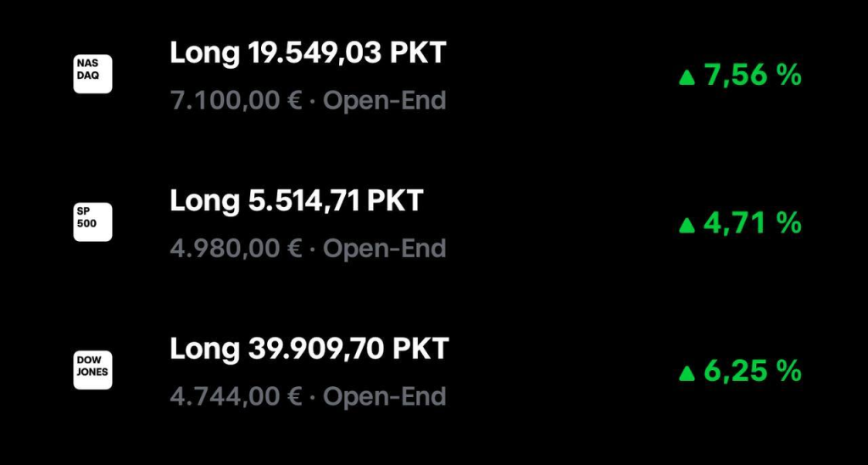The image size is (868, 465).
Task: Click Open-End label in the Dow Jones row
Action: [384, 396]
